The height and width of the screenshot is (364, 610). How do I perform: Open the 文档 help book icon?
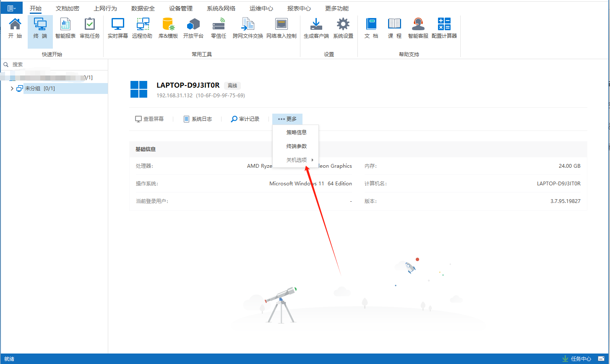(371, 28)
